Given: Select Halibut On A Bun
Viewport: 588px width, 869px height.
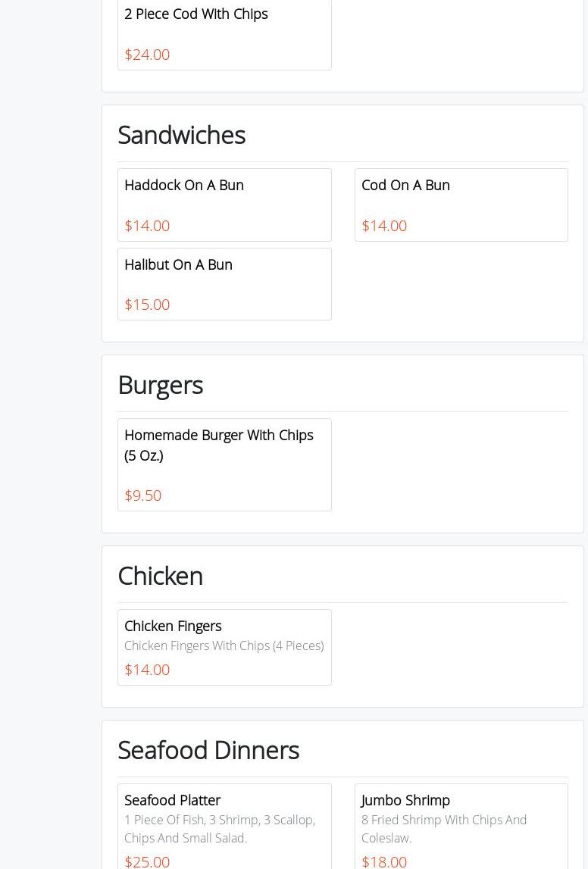Looking at the screenshot, I should (x=178, y=264).
